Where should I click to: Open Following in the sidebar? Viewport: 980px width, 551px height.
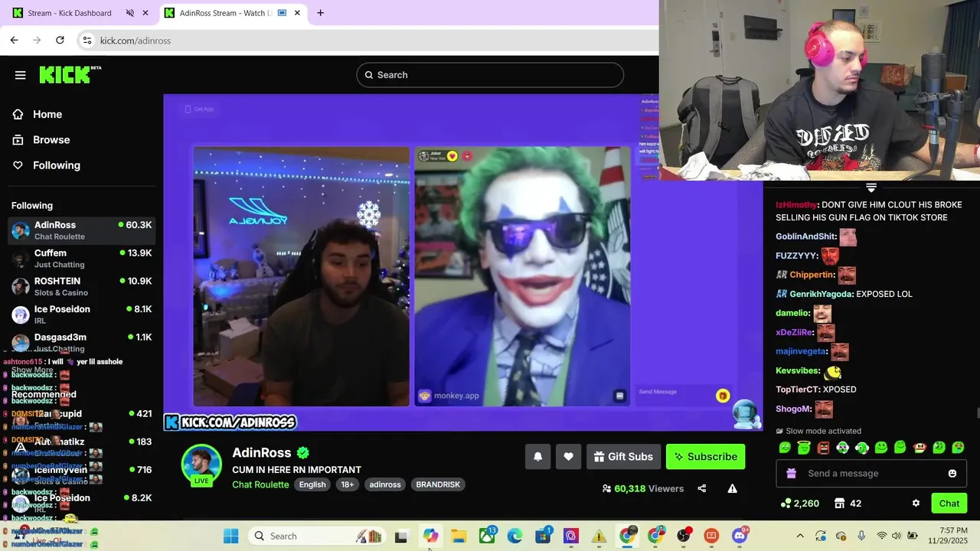tap(56, 165)
